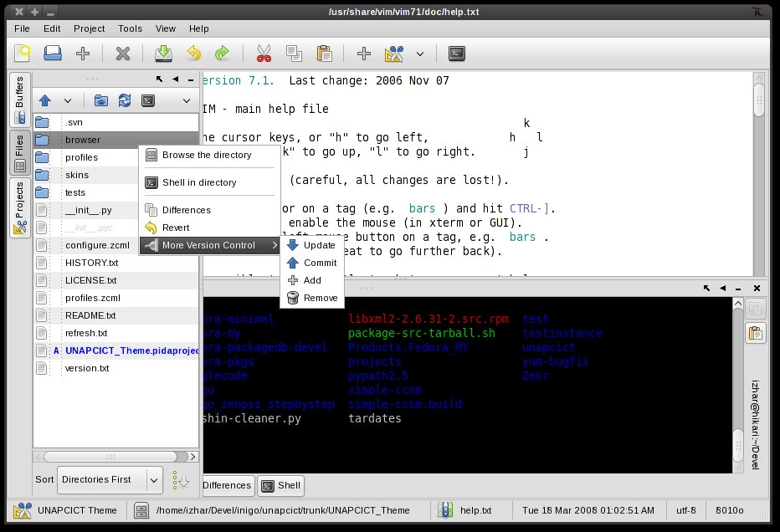This screenshot has height=532, width=780.
Task: Click the terminal vertical scrollbar thumb
Action: click(x=738, y=446)
